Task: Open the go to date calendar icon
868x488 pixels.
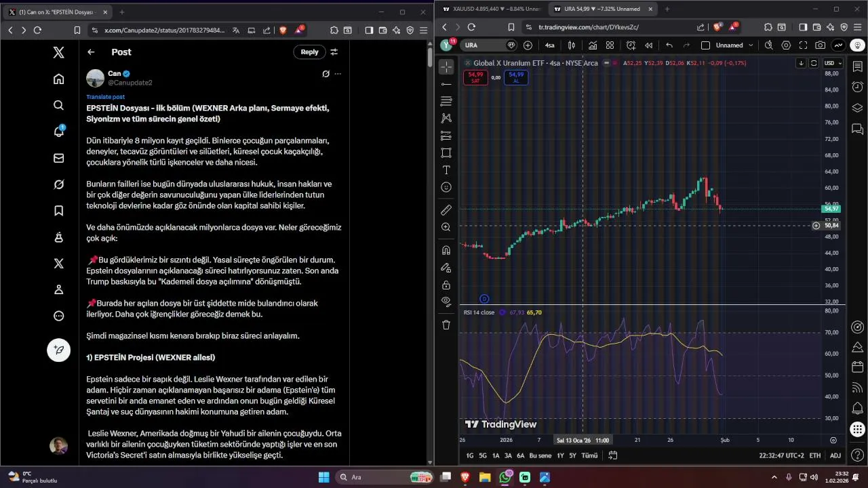Action: [613, 455]
